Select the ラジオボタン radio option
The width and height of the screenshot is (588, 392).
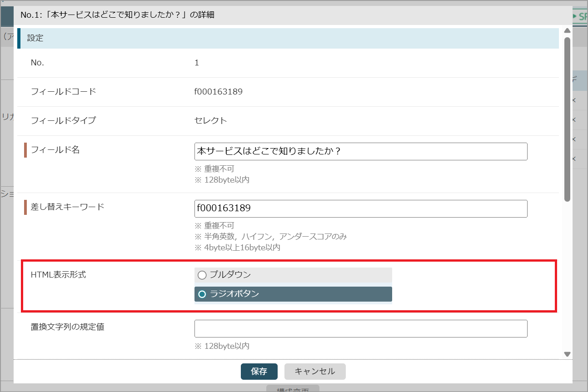[202, 294]
